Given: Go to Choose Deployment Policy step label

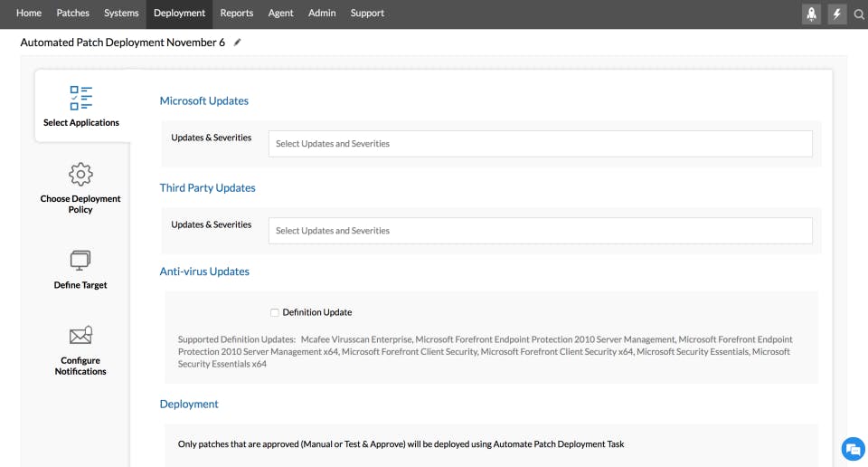Looking at the screenshot, I should [x=80, y=204].
